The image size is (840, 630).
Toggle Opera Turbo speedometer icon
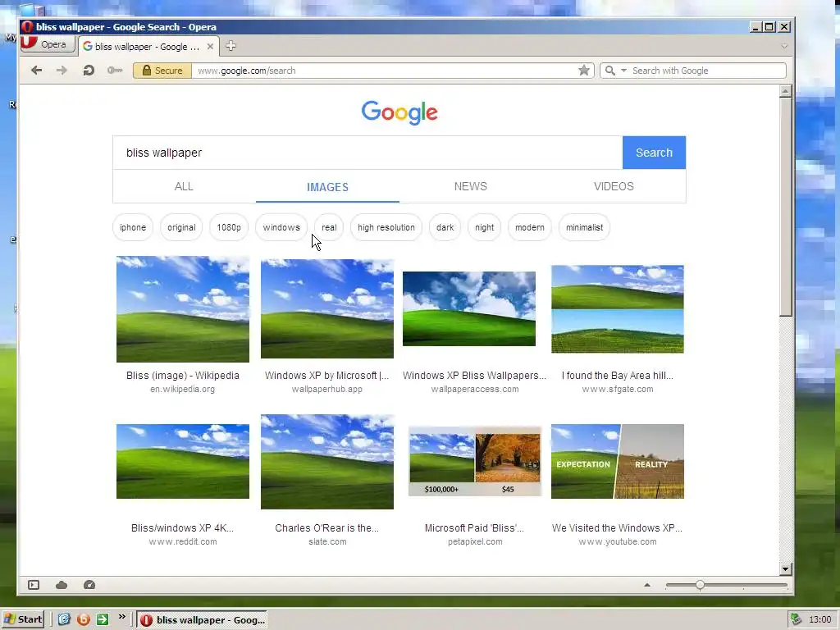(89, 585)
